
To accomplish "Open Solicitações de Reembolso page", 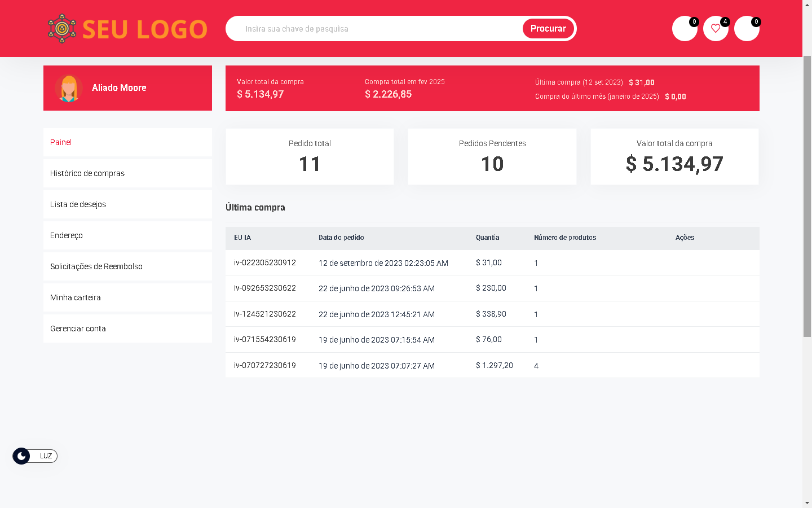I will [x=96, y=266].
